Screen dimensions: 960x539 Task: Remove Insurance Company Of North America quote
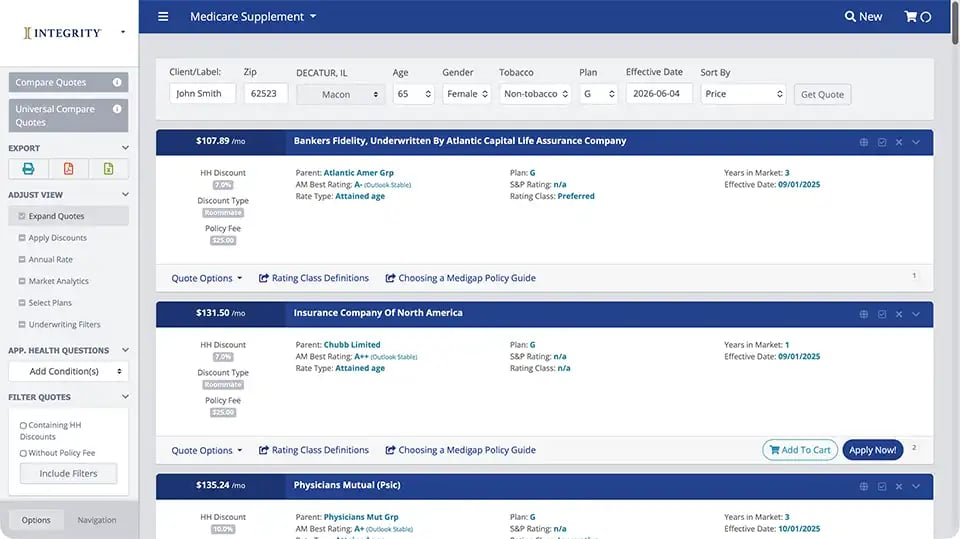899,314
